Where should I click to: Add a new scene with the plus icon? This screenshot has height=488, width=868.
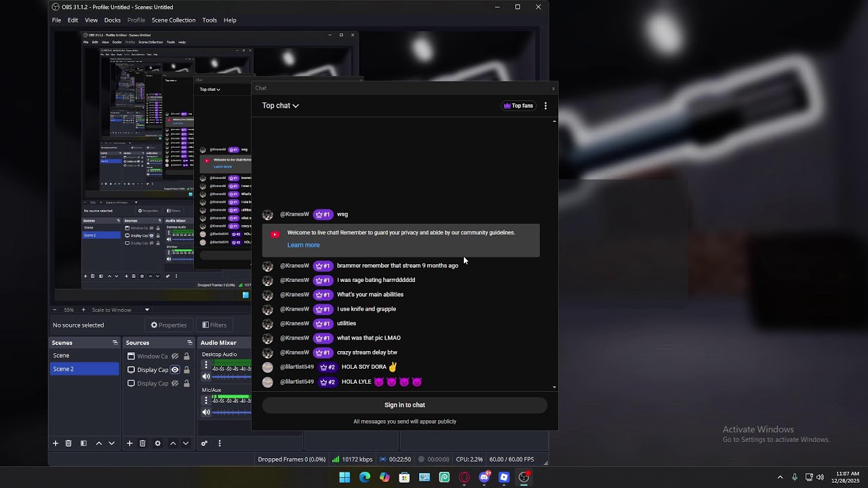click(56, 443)
